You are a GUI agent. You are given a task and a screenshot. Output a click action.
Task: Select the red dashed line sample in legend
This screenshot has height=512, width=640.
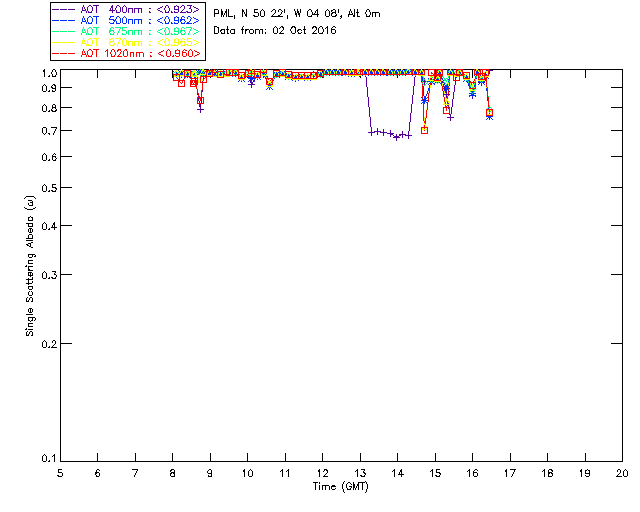(x=64, y=53)
